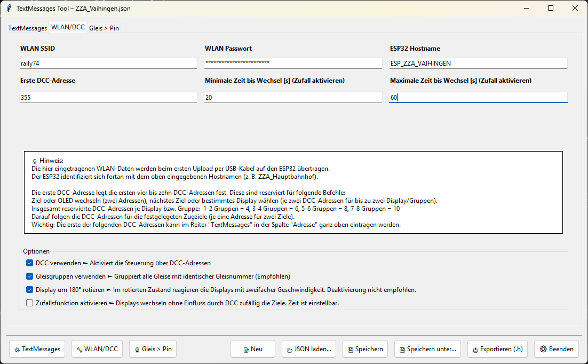Click the Erste DCC-Adresse field

coord(108,98)
